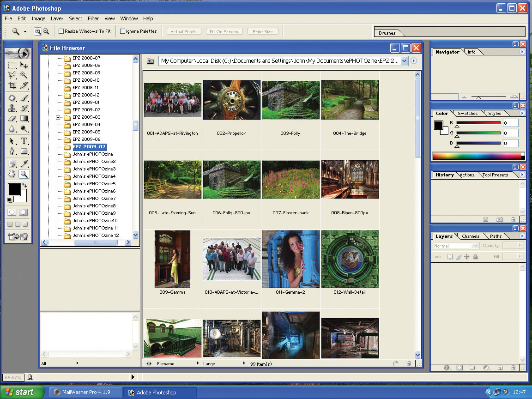This screenshot has height=399, width=532.
Task: Open the folder path dropdown
Action: pos(404,61)
